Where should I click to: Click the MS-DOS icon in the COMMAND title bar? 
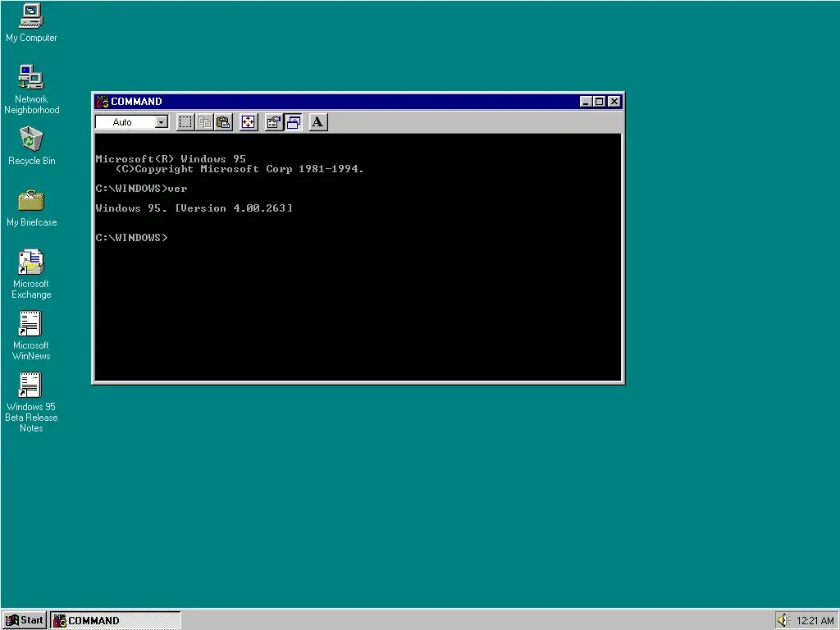[x=102, y=101]
